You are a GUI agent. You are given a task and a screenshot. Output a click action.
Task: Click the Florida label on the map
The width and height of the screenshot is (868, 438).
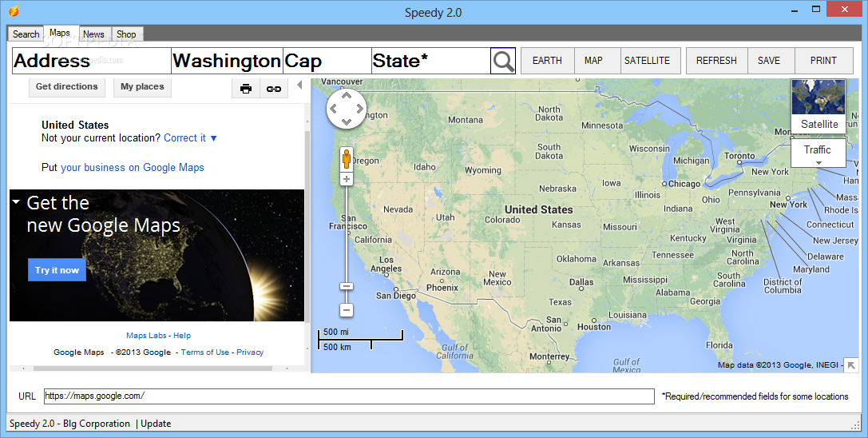pos(719,345)
